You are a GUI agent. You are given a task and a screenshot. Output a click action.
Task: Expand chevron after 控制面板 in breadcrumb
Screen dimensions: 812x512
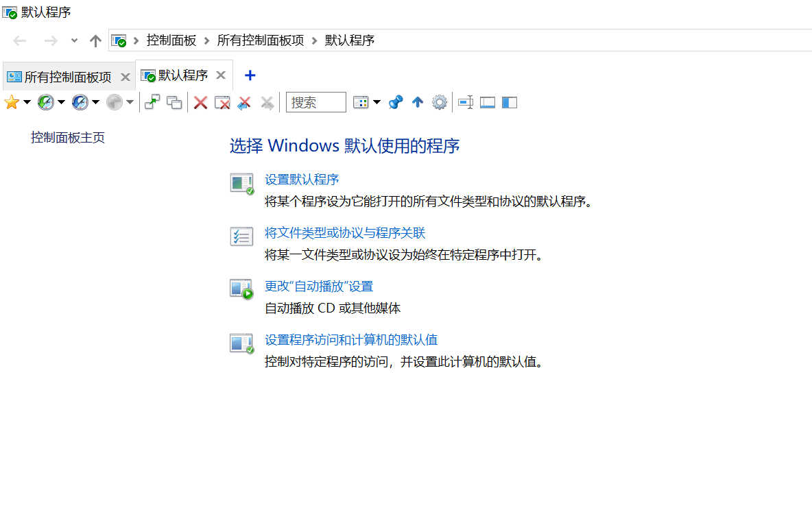point(206,40)
